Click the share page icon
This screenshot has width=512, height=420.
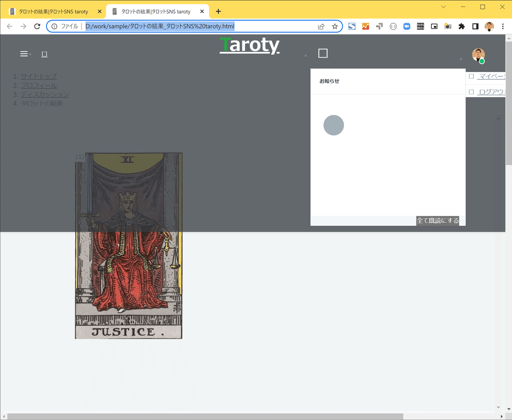(321, 26)
